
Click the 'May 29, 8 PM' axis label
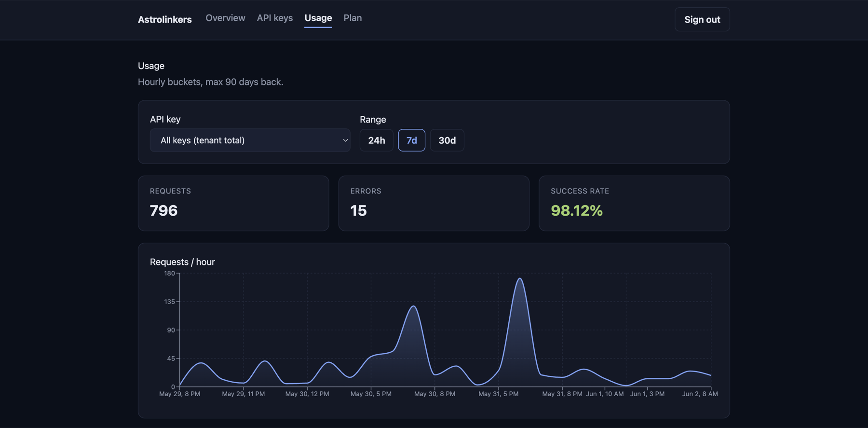pyautogui.click(x=179, y=394)
